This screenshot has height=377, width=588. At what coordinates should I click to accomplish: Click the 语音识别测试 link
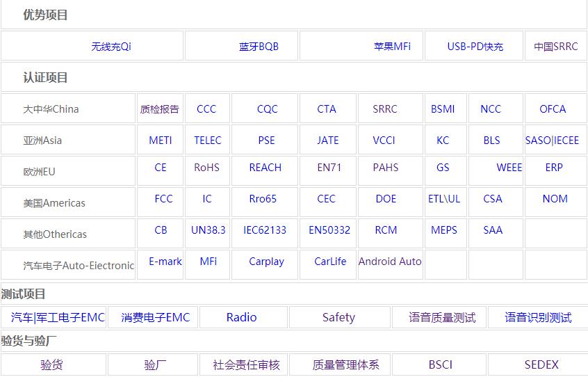coord(538,318)
